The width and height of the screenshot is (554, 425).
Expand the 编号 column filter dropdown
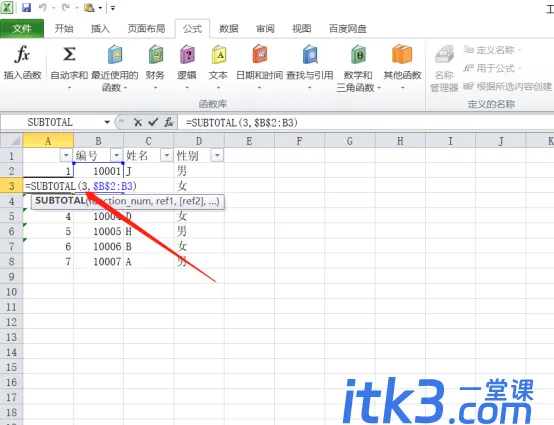coord(116,155)
